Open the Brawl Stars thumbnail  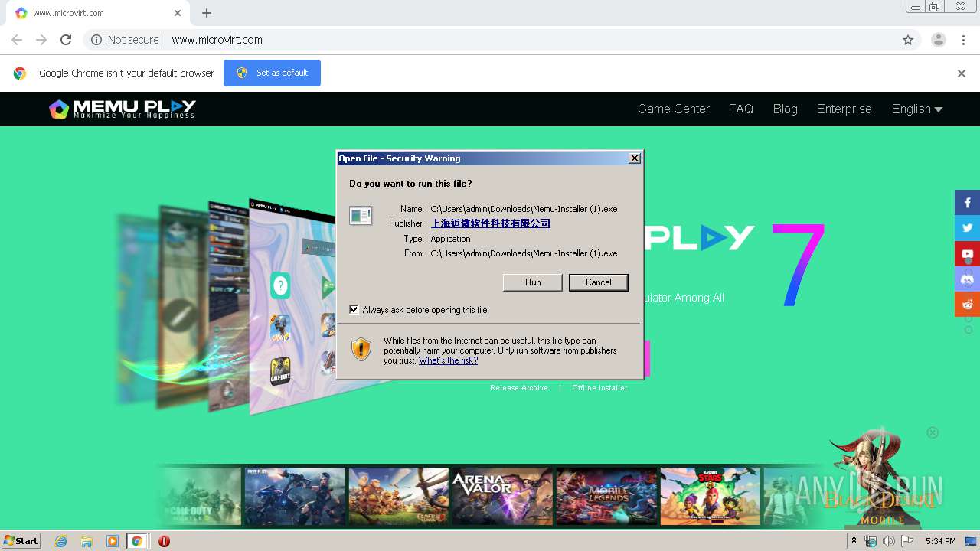coord(710,496)
